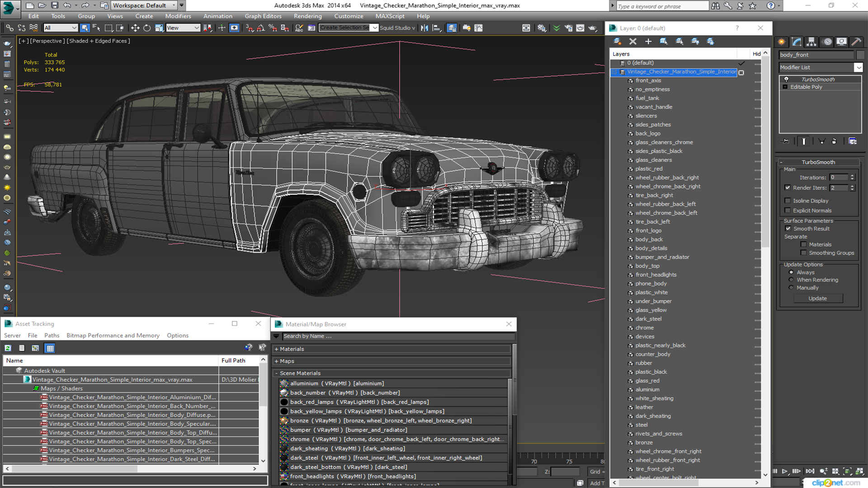Click the Render Production teapot icon

(592, 28)
